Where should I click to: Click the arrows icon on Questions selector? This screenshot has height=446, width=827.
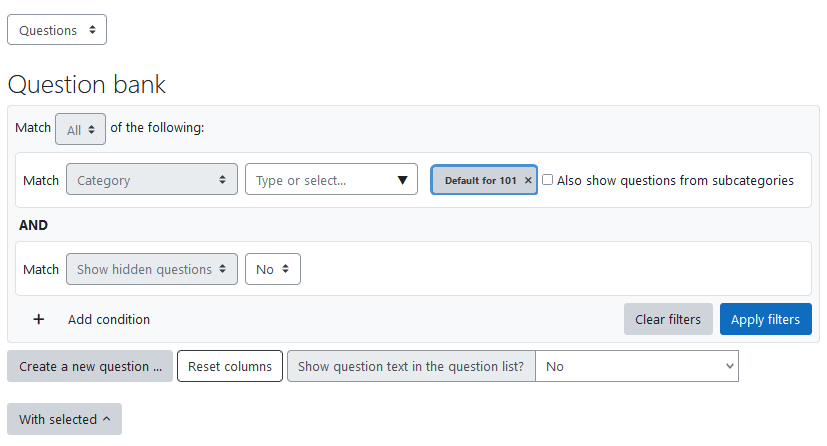[92, 30]
